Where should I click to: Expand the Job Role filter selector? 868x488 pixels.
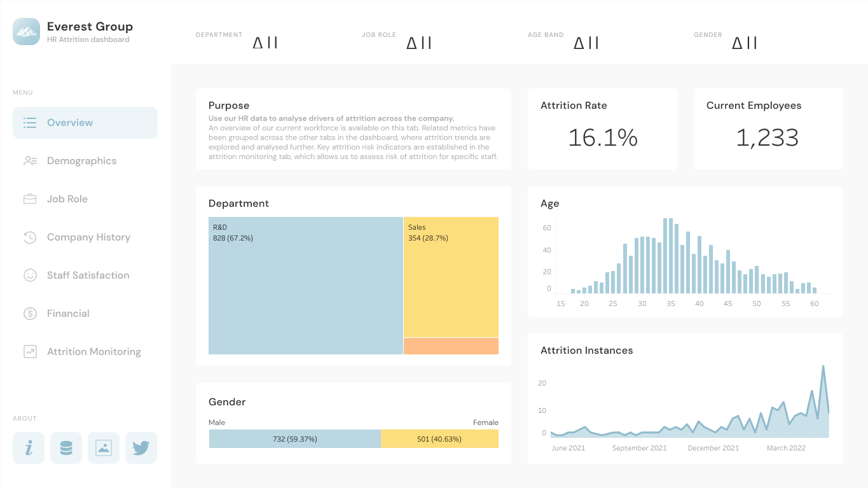[x=418, y=43]
